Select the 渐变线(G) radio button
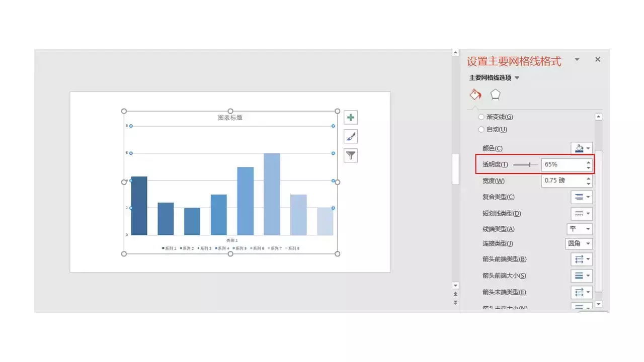The height and width of the screenshot is (362, 644). (481, 117)
